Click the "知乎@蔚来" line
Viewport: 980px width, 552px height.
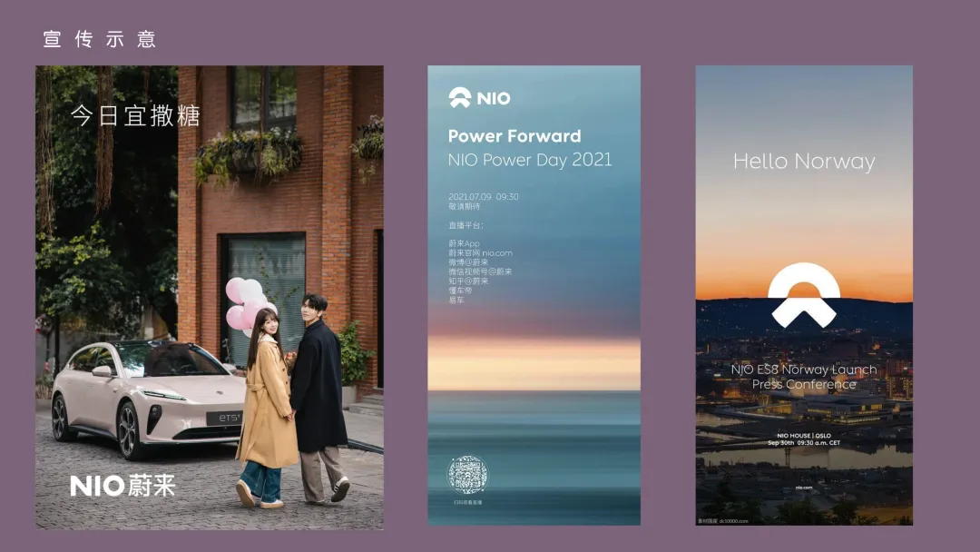[x=468, y=281]
